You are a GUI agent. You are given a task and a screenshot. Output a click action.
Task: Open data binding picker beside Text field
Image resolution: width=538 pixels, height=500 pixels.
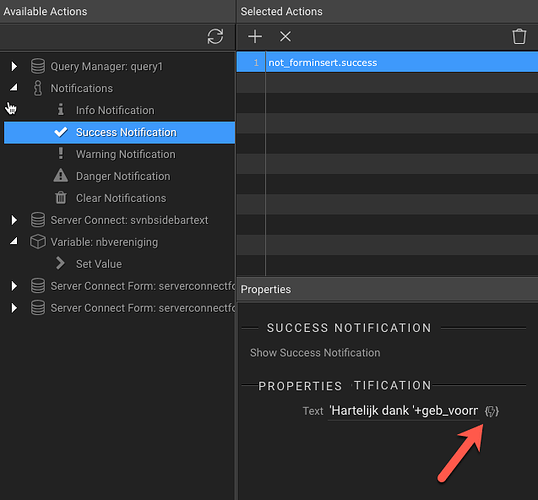(492, 411)
